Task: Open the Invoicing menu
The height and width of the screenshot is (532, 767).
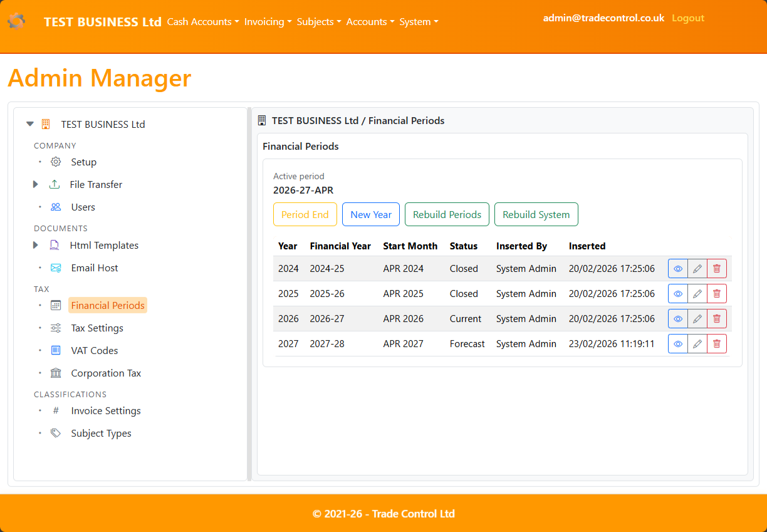Action: click(268, 21)
